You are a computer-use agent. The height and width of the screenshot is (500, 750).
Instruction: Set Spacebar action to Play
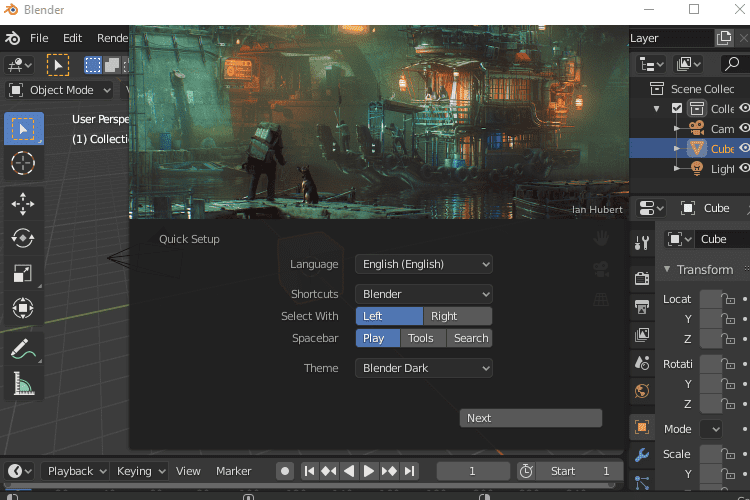pos(378,338)
